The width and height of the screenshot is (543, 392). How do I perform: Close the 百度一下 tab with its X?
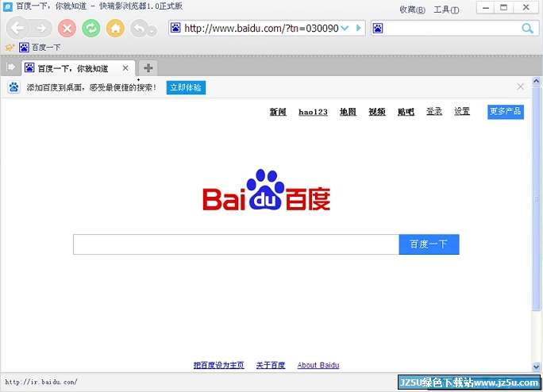pyautogui.click(x=125, y=68)
